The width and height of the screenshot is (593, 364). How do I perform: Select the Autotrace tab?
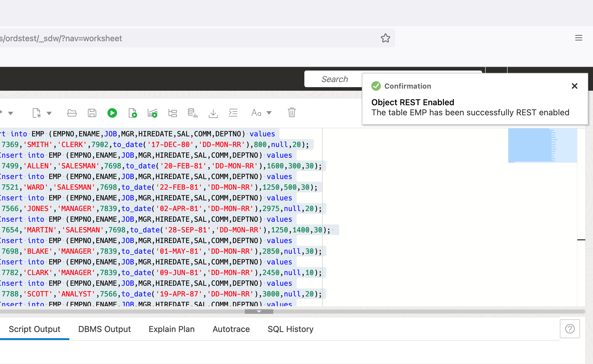tap(231, 329)
